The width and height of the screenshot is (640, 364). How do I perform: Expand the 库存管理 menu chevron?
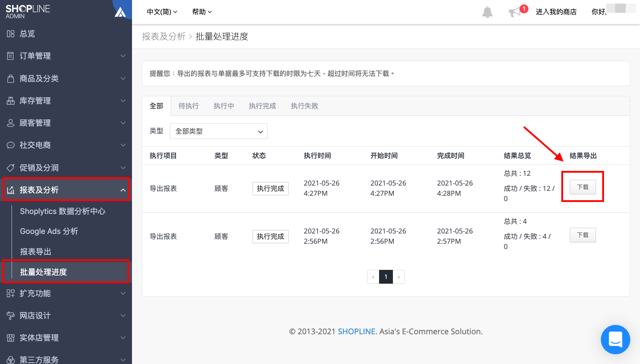(123, 101)
